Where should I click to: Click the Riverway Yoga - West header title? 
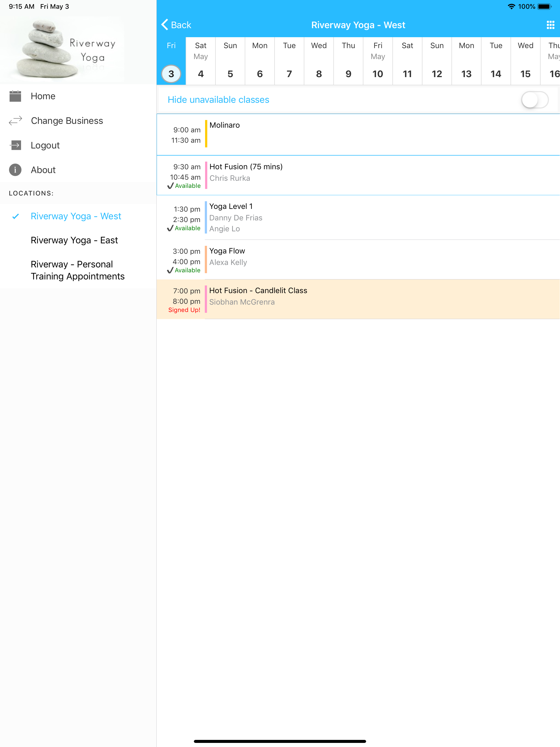[x=358, y=25]
